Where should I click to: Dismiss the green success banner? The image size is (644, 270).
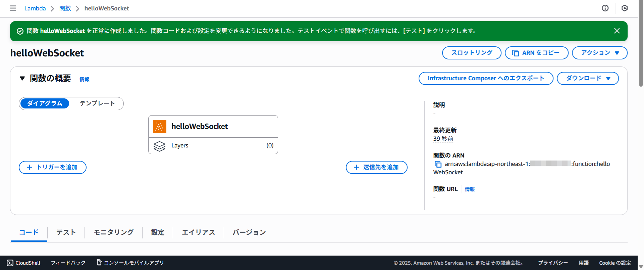tap(616, 31)
